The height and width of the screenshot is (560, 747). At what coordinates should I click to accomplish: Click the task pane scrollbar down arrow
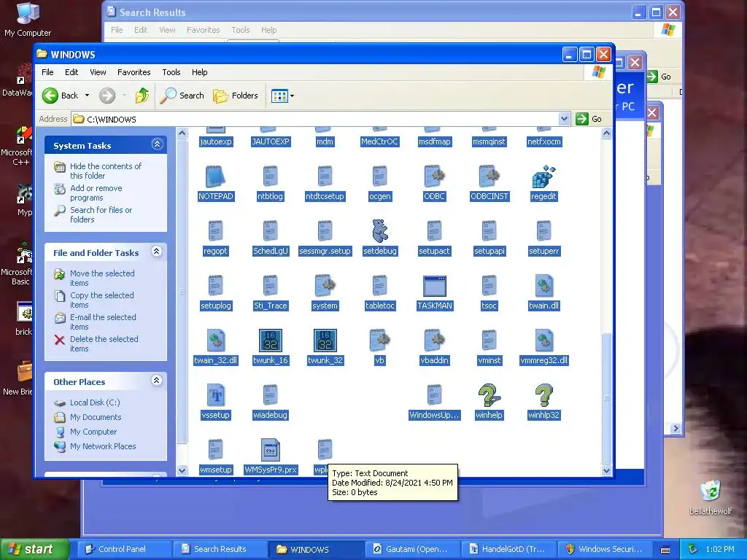pyautogui.click(x=182, y=470)
